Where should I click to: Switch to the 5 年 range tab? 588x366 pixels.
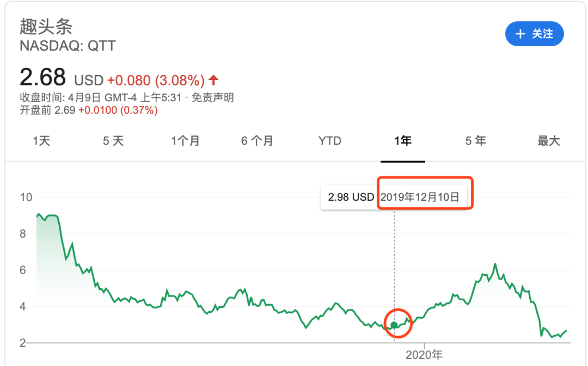[475, 141]
